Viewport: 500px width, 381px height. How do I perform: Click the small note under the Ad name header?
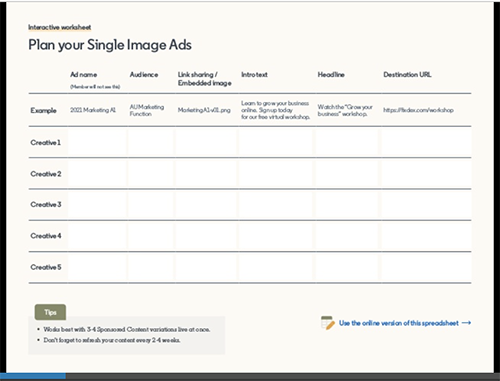(95, 87)
